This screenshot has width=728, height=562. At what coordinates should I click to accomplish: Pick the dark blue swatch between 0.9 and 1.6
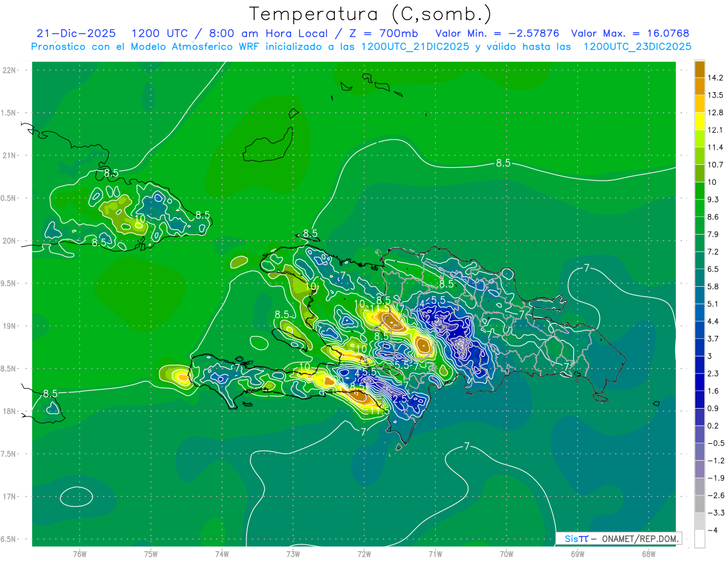[x=699, y=399]
